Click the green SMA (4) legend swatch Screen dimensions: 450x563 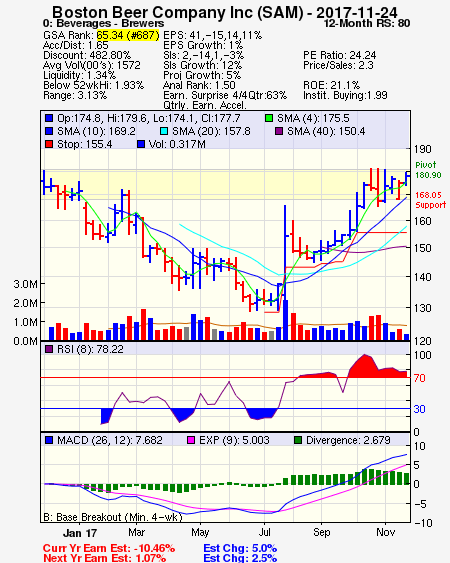269,118
